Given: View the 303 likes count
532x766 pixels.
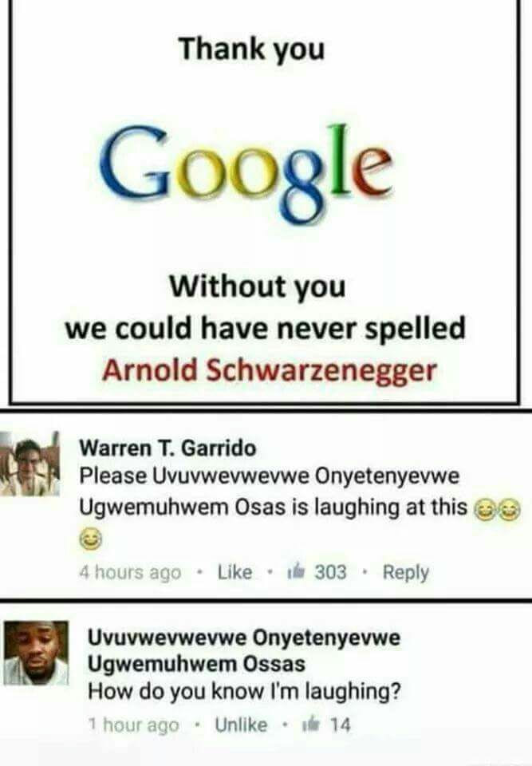Looking at the screenshot, I should [x=330, y=571].
